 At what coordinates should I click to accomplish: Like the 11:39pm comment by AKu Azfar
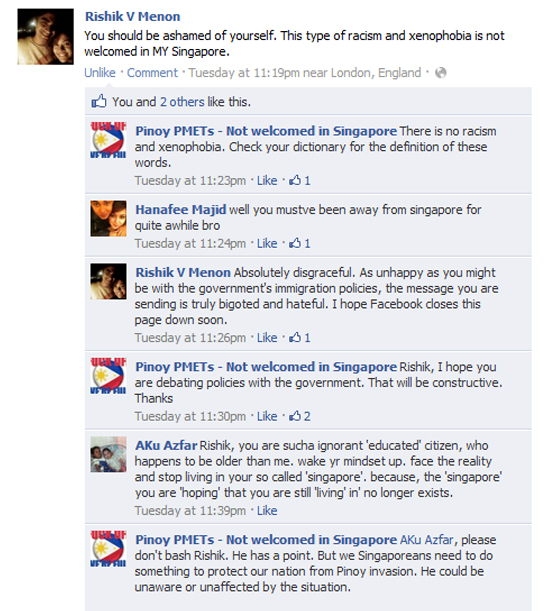coord(267,510)
